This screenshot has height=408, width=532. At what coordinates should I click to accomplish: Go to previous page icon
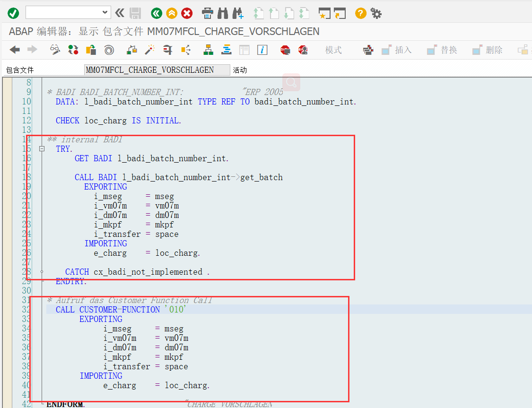coord(273,14)
